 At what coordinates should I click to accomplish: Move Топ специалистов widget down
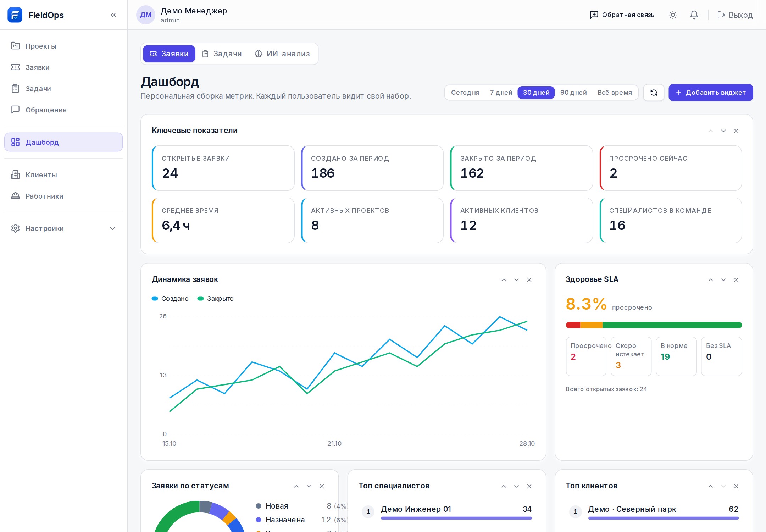[x=516, y=486]
